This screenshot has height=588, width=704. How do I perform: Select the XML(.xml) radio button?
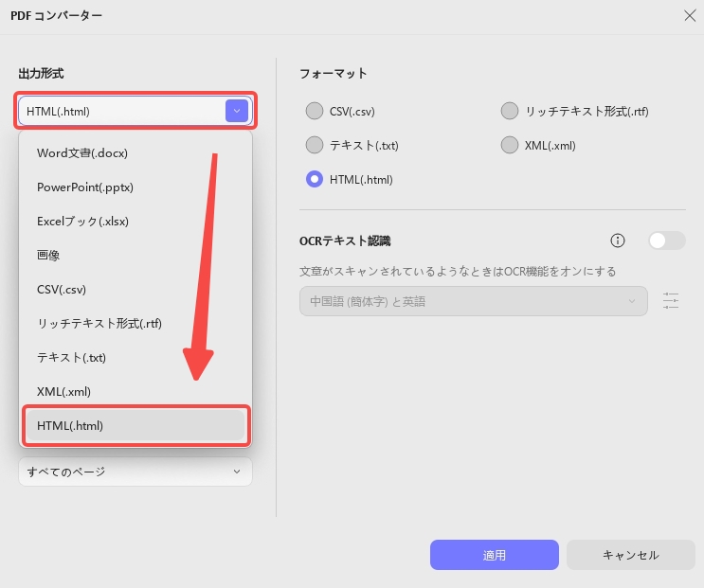(510, 145)
